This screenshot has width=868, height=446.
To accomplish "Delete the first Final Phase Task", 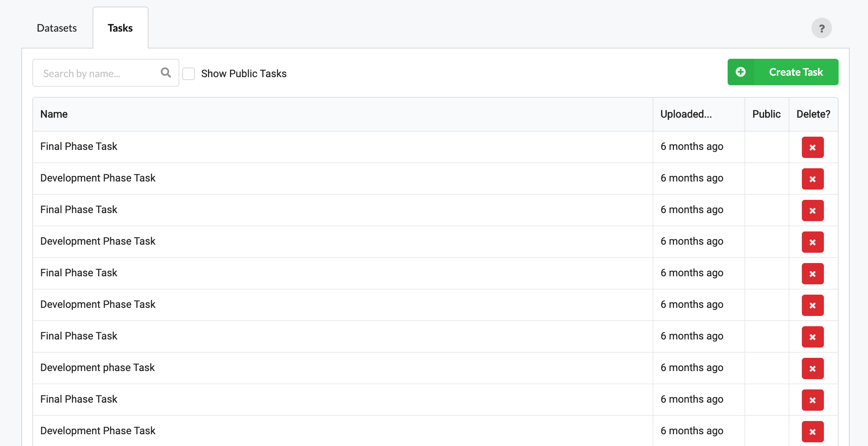I will 813,147.
